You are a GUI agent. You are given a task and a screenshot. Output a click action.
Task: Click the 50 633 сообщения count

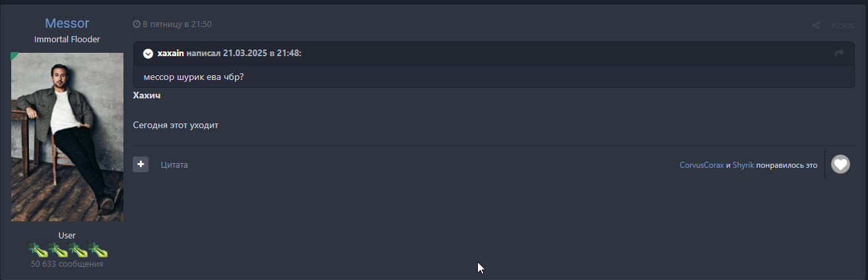point(67,264)
